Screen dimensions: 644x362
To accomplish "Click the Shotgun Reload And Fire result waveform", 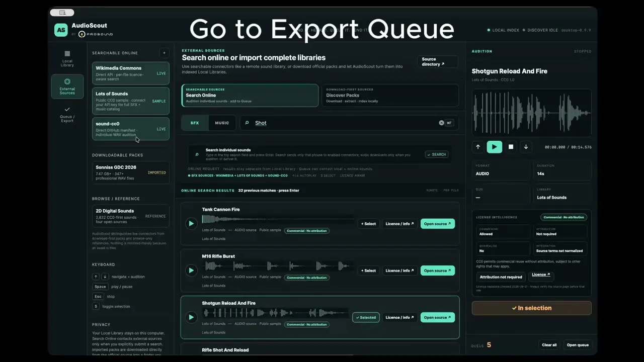I will [276, 313].
